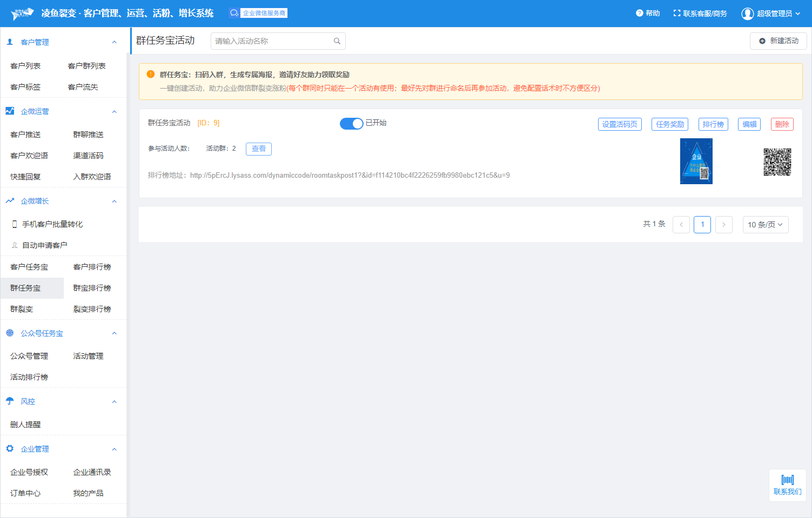Collapse the 客户管理 sidebar section
The width and height of the screenshot is (812, 518).
114,42
